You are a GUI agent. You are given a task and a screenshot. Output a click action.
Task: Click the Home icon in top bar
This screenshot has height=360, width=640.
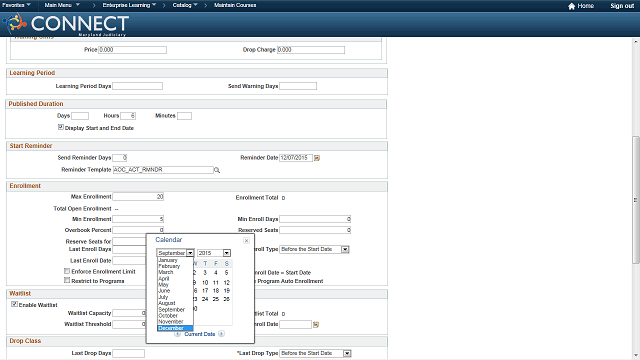pos(571,6)
